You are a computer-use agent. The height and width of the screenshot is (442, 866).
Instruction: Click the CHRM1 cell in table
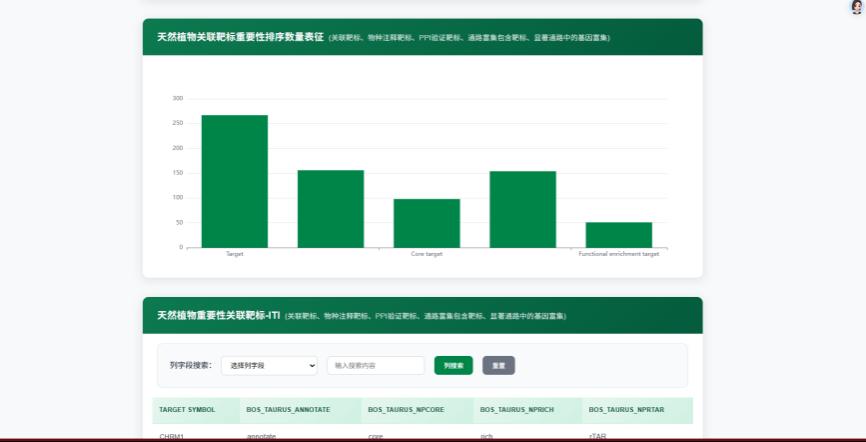pos(173,436)
